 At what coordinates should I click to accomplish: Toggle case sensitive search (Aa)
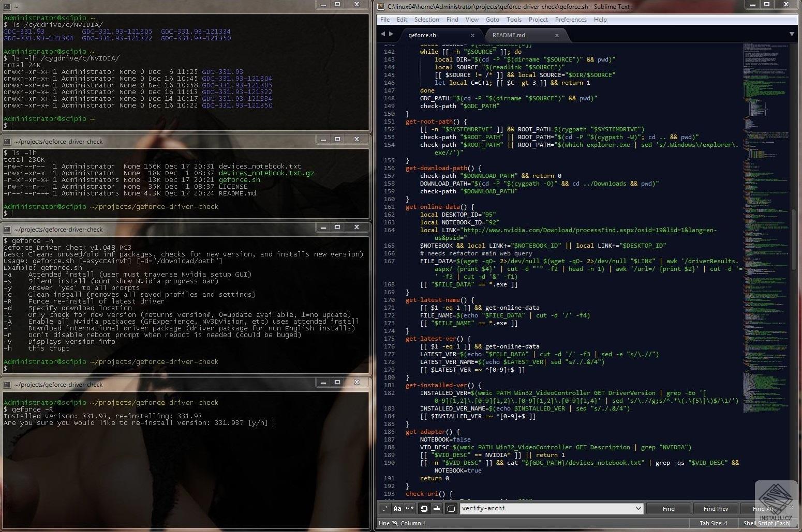click(397, 508)
